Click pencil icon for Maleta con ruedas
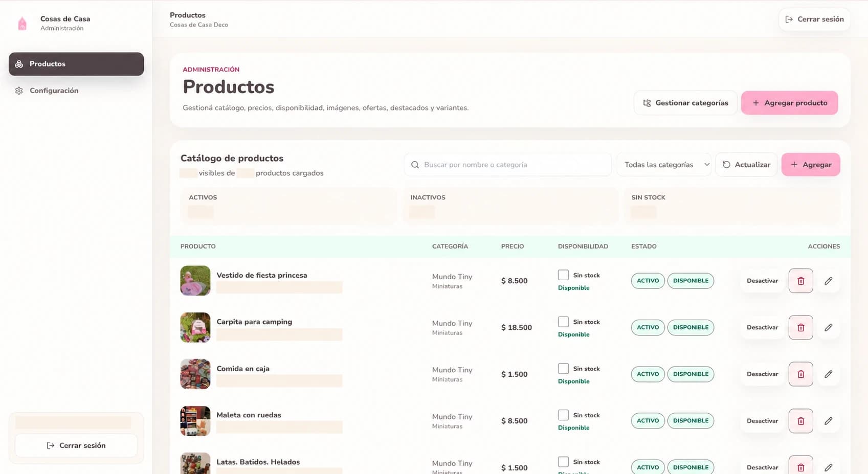Screen dimensions: 868x474 coord(828,421)
